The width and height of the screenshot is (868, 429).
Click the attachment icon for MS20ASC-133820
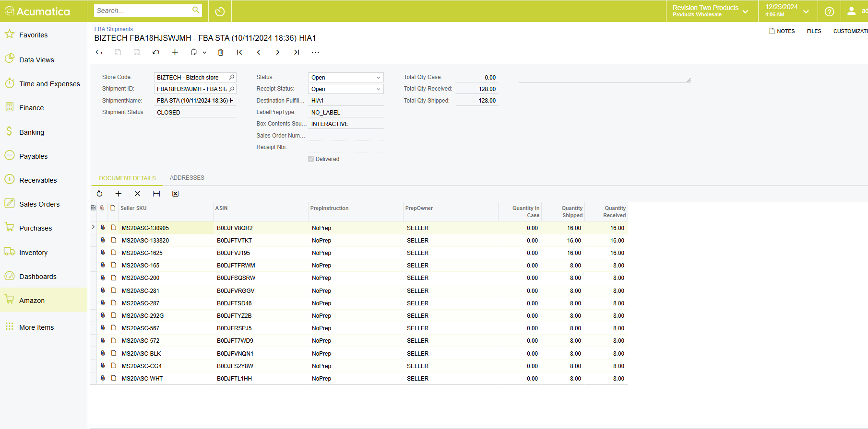coord(103,240)
